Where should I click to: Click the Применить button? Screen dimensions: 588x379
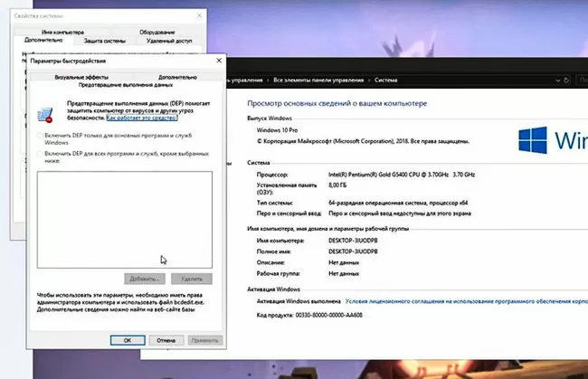204,340
